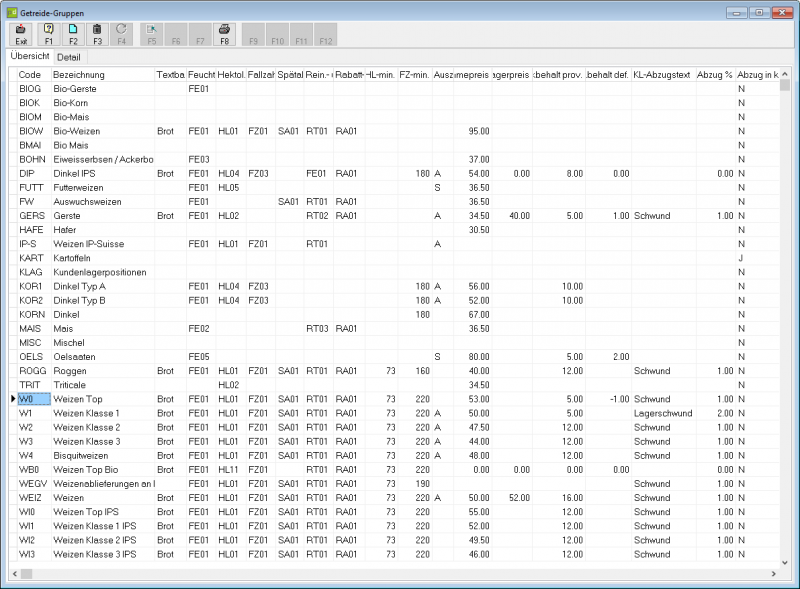800x589 pixels.
Task: Click the 67.00 price in KORN row
Action: (x=472, y=314)
